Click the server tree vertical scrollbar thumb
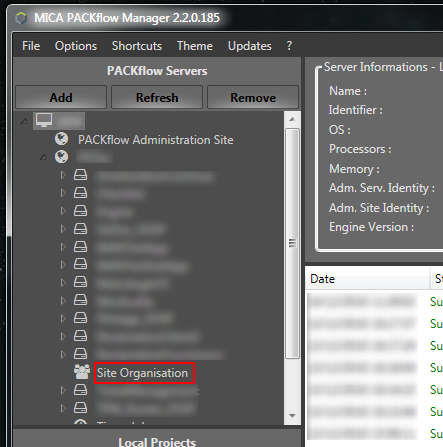This screenshot has height=447, width=443. pos(292,243)
